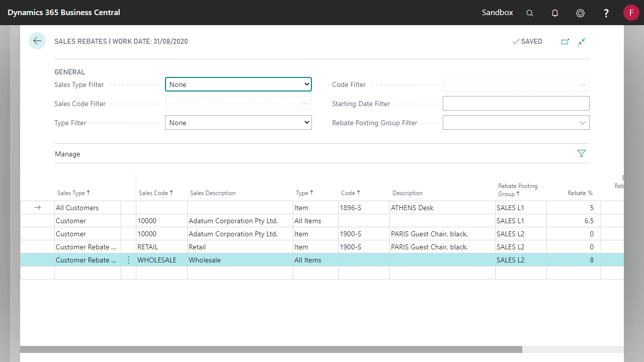
Task: Open row options for WHOLESALE row
Action: (x=128, y=260)
